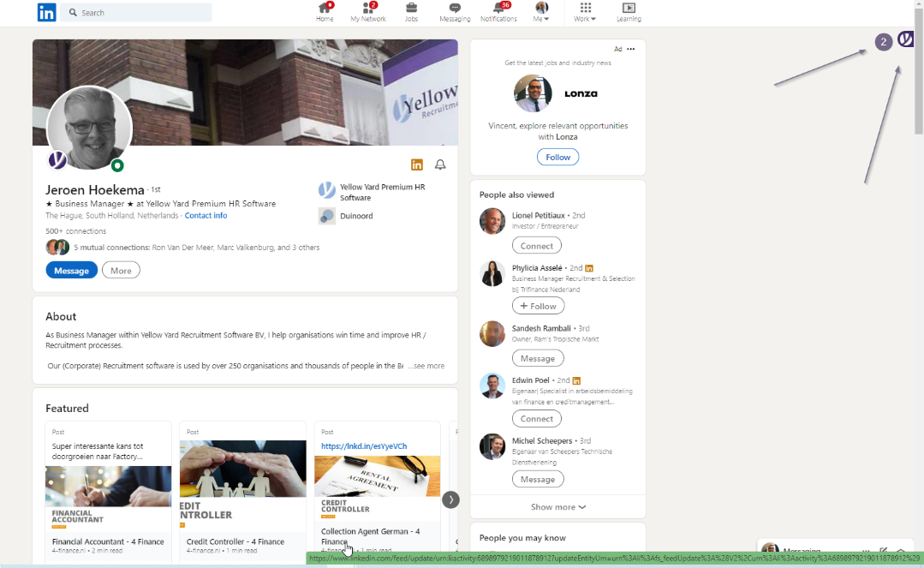Screen dimensions: 924x568
Task: Advance the Featured carousel with the next arrow
Action: click(x=450, y=499)
